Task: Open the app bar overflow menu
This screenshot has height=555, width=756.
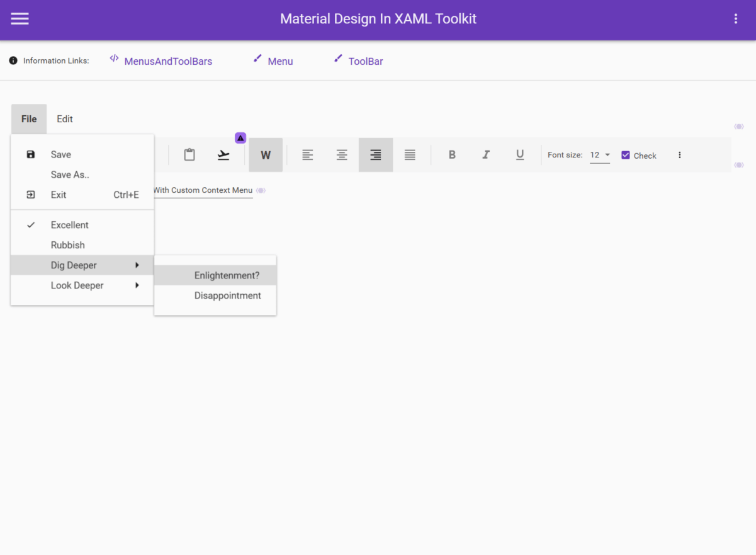Action: (735, 18)
